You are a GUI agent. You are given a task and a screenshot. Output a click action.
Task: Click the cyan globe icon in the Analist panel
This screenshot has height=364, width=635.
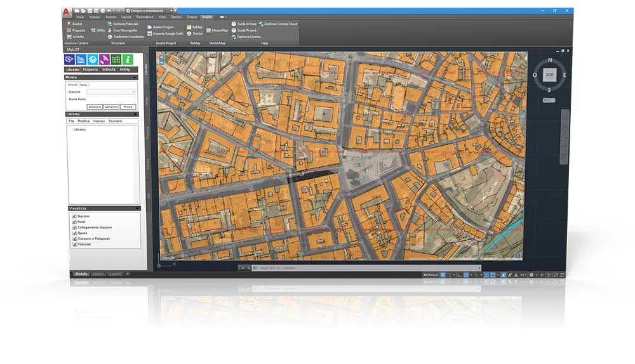[x=93, y=60]
